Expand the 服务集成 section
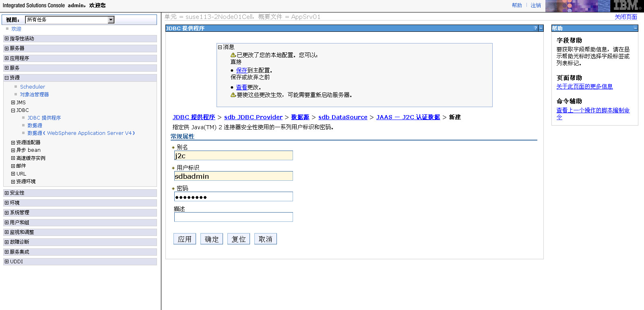This screenshot has width=644, height=310. click(x=6, y=252)
